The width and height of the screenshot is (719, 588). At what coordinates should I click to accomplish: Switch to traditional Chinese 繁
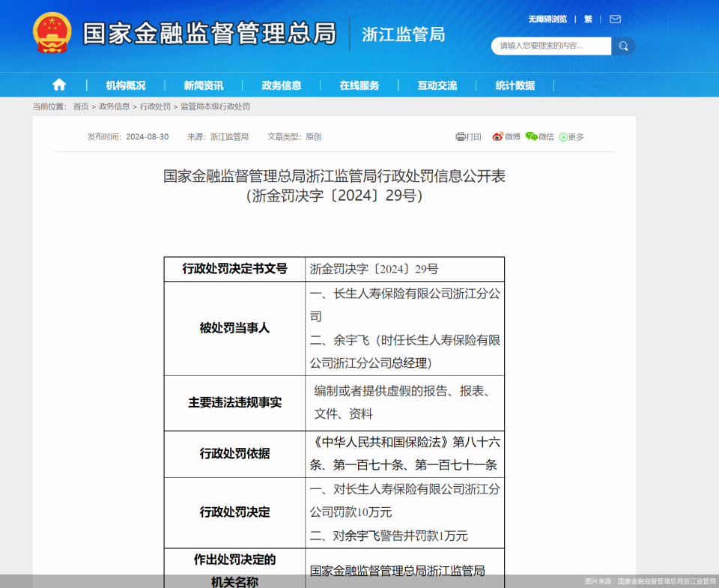click(x=589, y=19)
